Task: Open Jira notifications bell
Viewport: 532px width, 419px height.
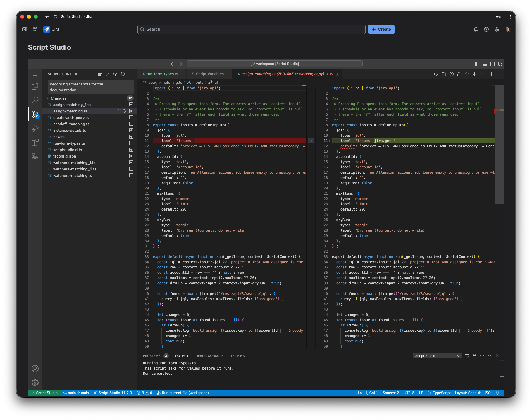Action: [476, 29]
